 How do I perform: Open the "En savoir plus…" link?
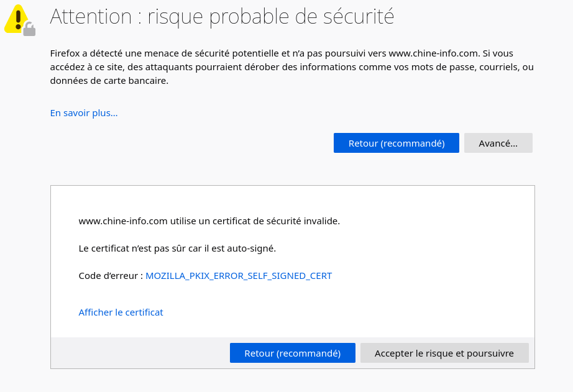point(84,113)
